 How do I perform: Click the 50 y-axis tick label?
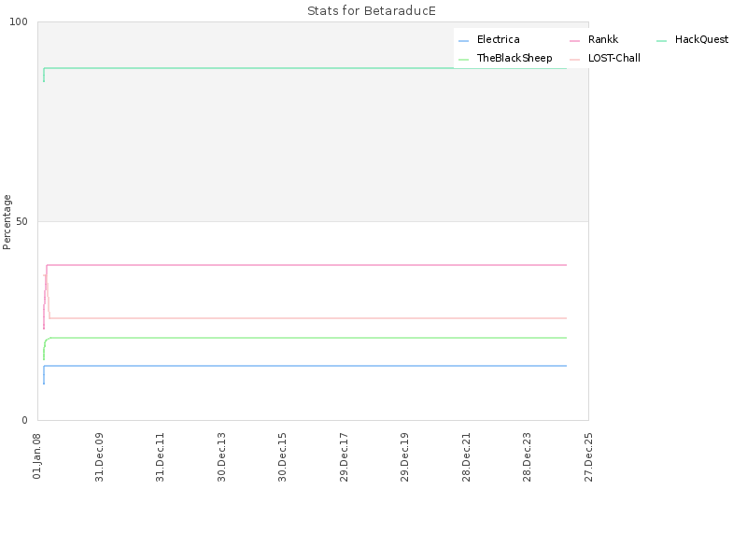[x=21, y=221]
